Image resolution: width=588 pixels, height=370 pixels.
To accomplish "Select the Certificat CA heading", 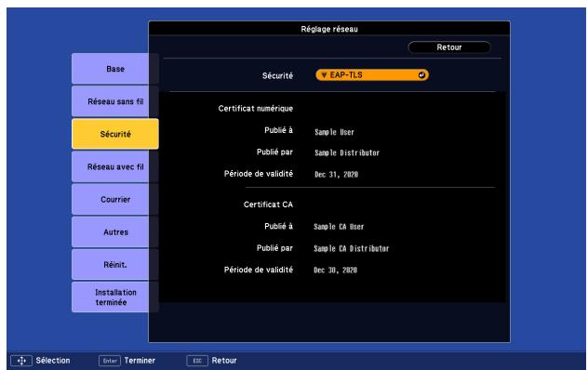I will click(268, 205).
